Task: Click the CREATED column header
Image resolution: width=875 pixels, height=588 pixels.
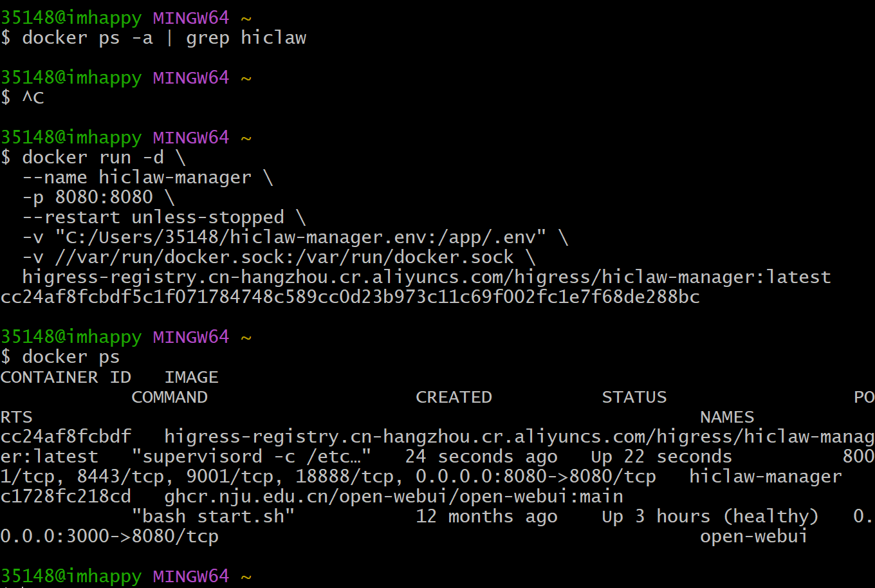Action: [x=454, y=397]
